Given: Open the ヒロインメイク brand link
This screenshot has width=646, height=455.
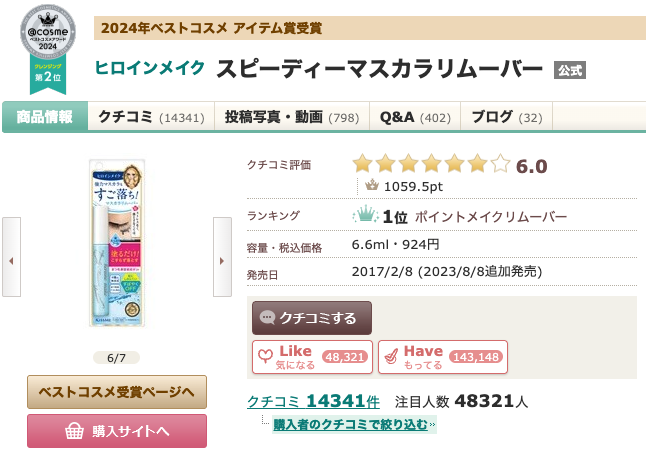Looking at the screenshot, I should coord(150,68).
